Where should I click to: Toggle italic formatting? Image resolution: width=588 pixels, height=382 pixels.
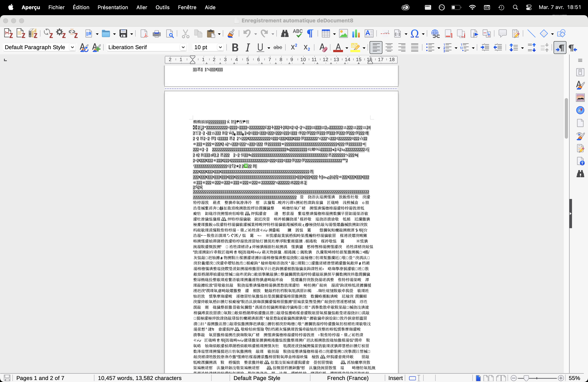click(247, 47)
